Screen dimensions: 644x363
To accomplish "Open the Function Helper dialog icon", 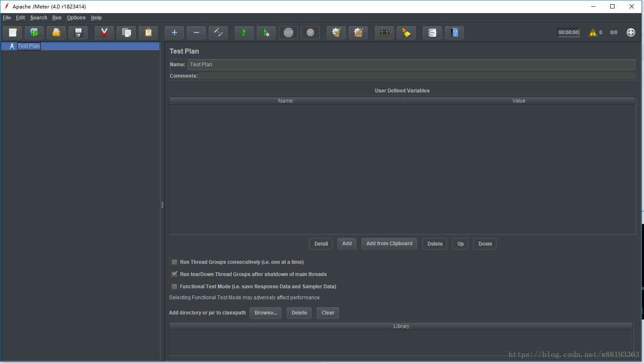I will pos(433,33).
